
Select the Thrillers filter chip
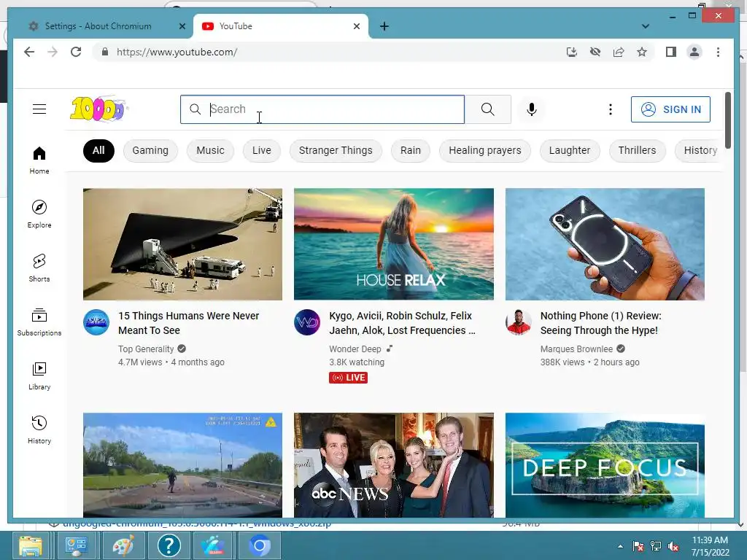[637, 150]
